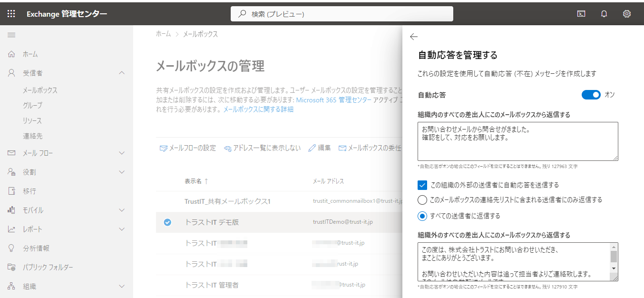Image resolution: width=644 pixels, height=298 pixels.
Task: Select the すべての送信者に返信する radio button
Action: pos(422,216)
